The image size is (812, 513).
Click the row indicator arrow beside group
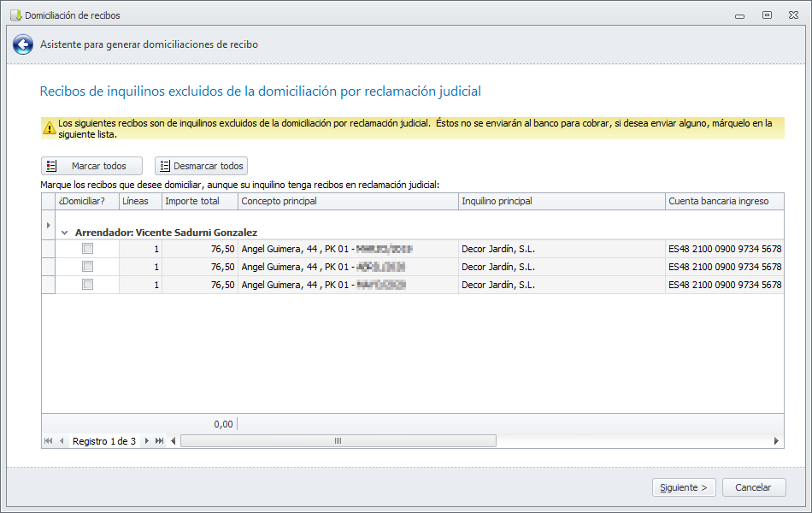click(x=48, y=226)
